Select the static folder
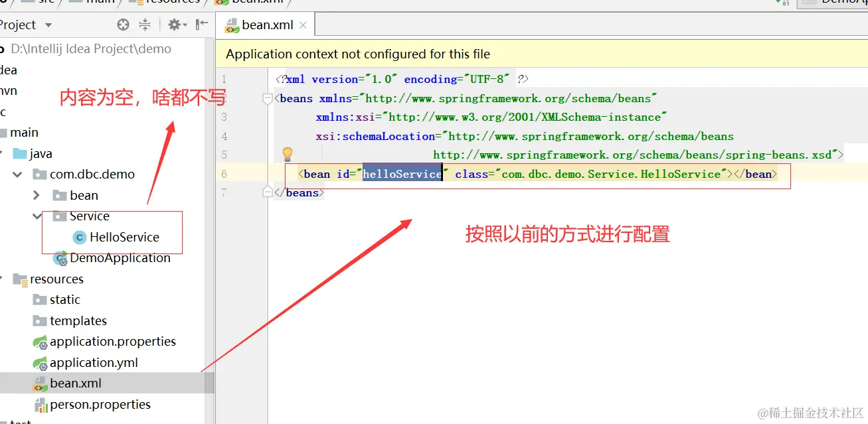The image size is (868, 424). pyautogui.click(x=65, y=300)
